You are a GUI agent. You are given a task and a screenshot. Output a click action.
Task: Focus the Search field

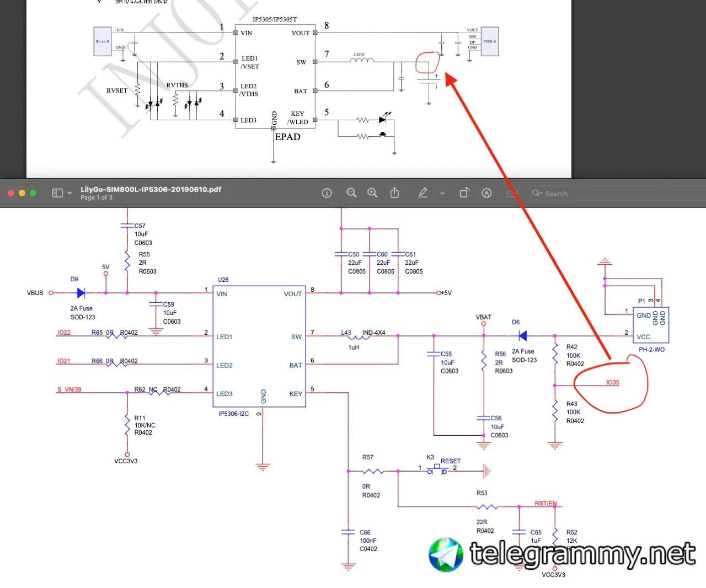618,193
